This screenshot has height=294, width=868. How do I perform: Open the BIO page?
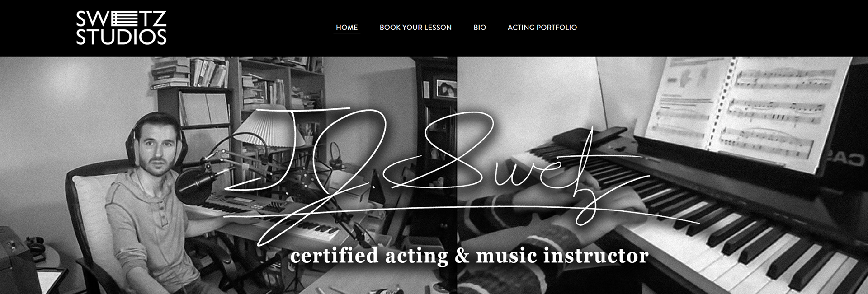point(480,27)
